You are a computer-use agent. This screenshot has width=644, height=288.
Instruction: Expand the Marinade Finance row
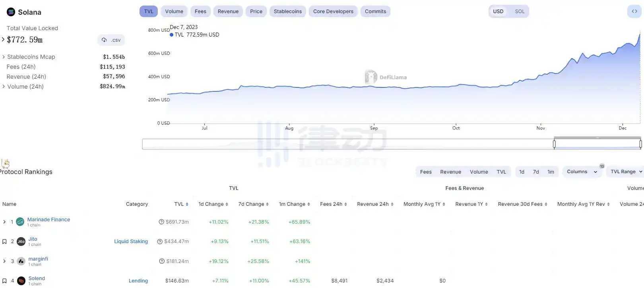coord(4,222)
